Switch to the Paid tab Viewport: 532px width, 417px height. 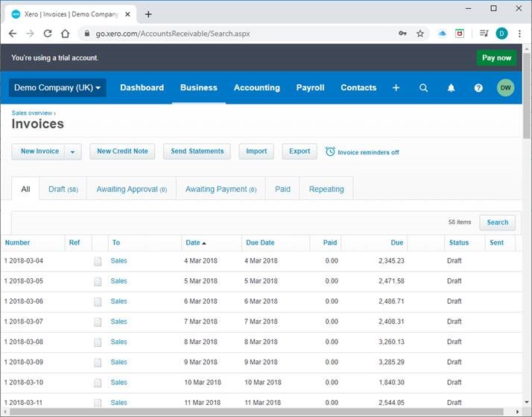coord(282,189)
